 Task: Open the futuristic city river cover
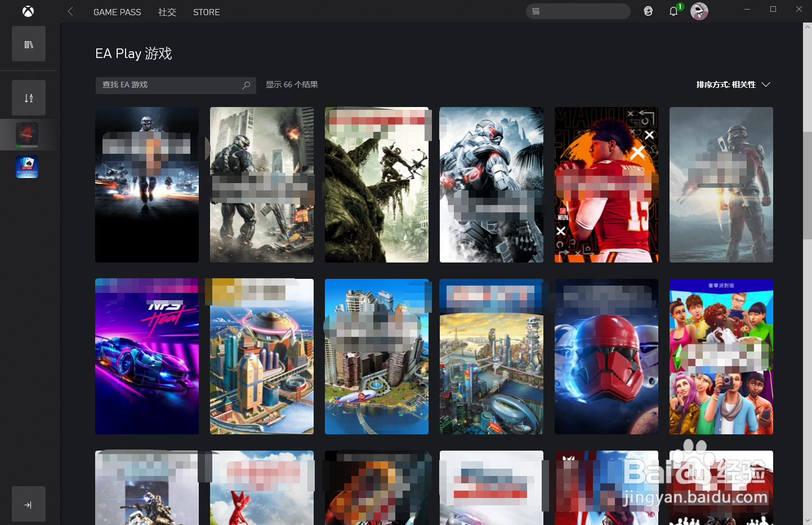[492, 356]
